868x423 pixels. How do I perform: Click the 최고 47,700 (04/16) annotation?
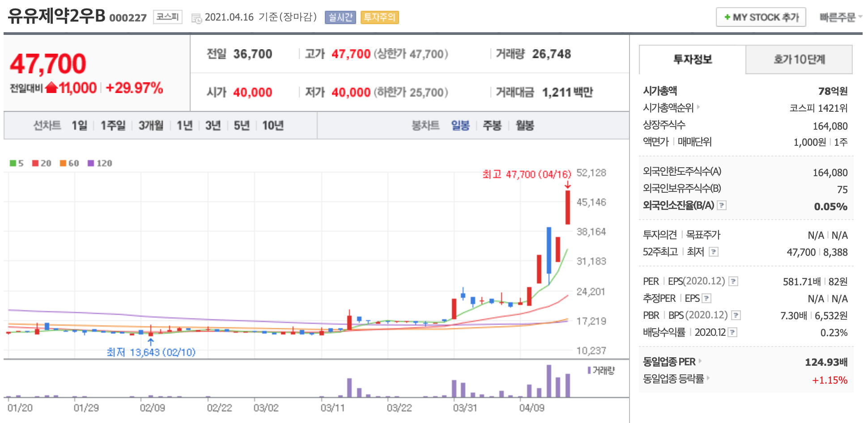(527, 174)
